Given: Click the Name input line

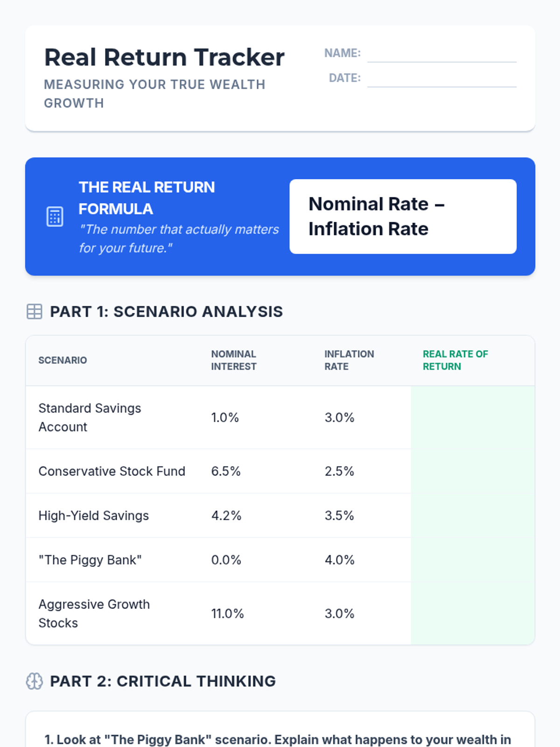Looking at the screenshot, I should [x=441, y=54].
